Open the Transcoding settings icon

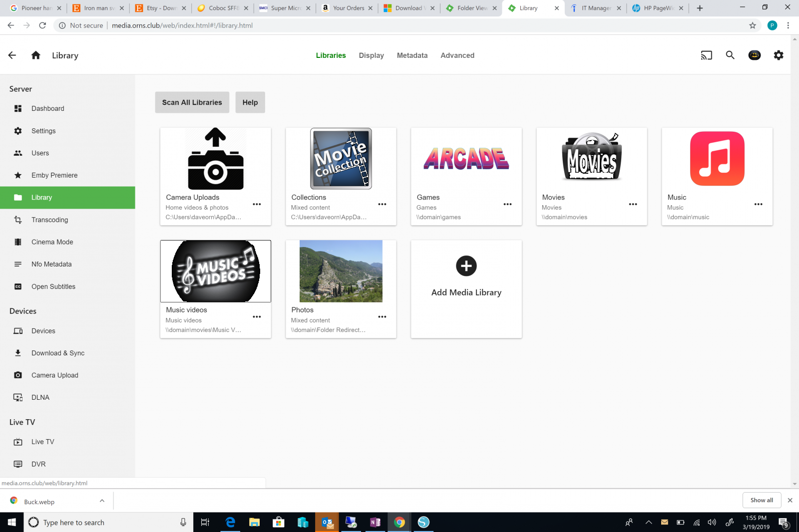tap(18, 220)
